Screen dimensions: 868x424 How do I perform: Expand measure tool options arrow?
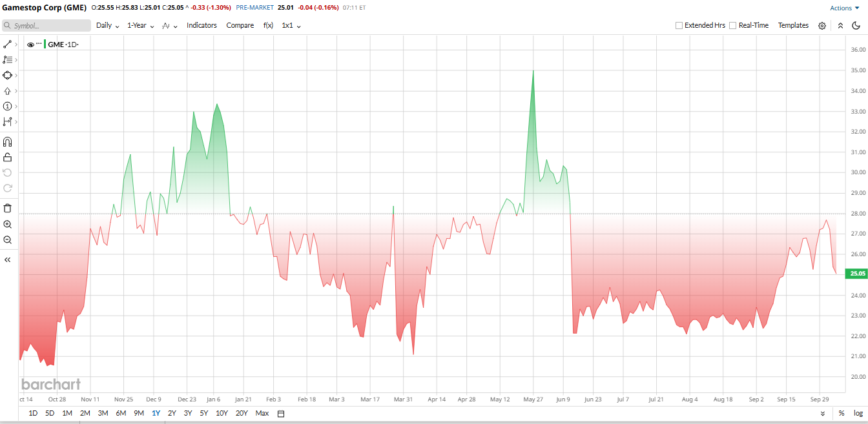16,122
